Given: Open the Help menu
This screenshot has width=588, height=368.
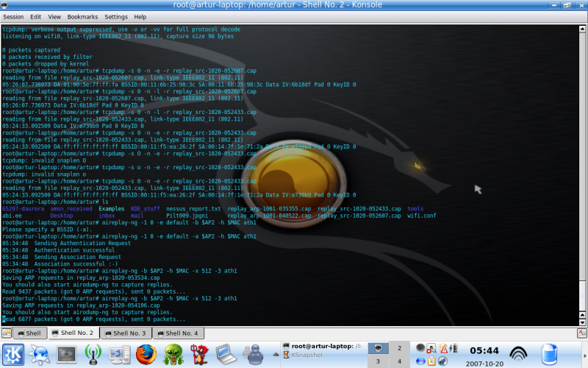Looking at the screenshot, I should click(140, 17).
